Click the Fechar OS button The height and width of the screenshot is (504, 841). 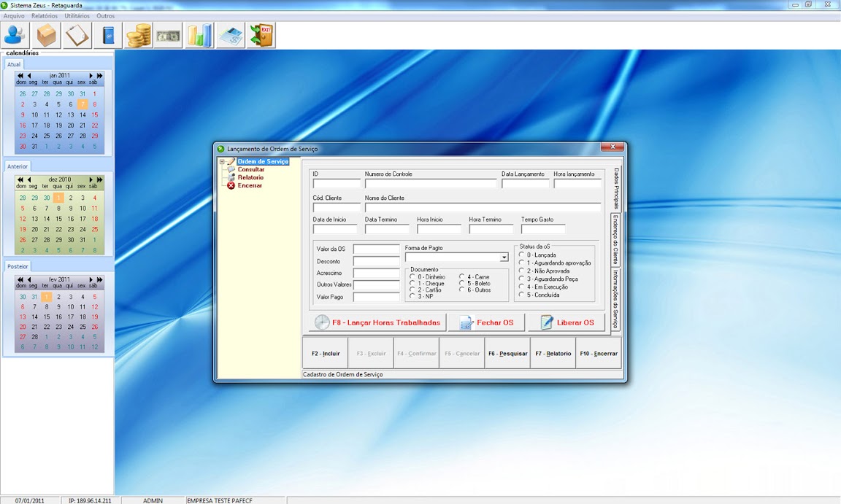click(487, 322)
